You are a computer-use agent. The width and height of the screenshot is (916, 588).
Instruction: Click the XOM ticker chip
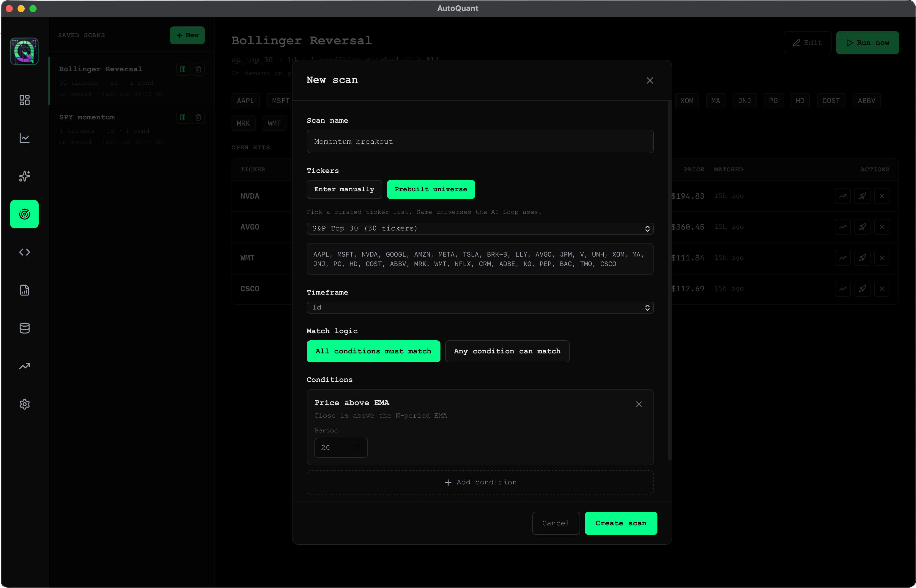click(686, 101)
